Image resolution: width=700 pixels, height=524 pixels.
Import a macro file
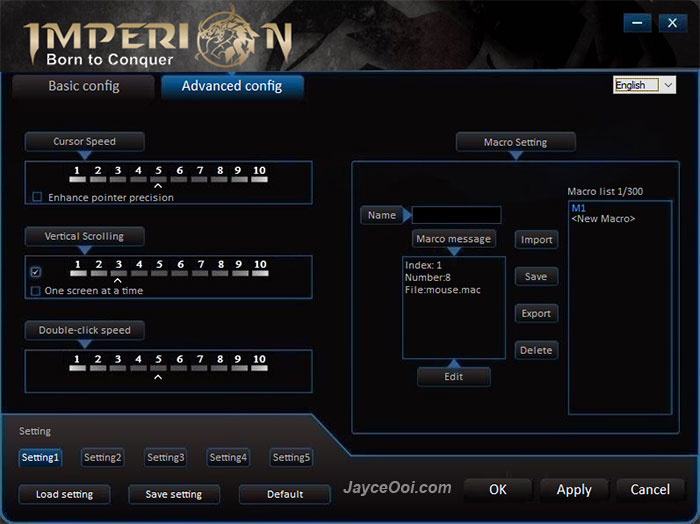(x=536, y=240)
